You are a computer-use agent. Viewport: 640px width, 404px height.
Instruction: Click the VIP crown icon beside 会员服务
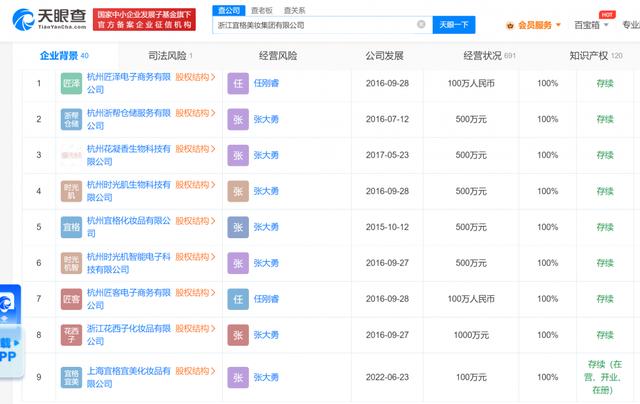(510, 24)
